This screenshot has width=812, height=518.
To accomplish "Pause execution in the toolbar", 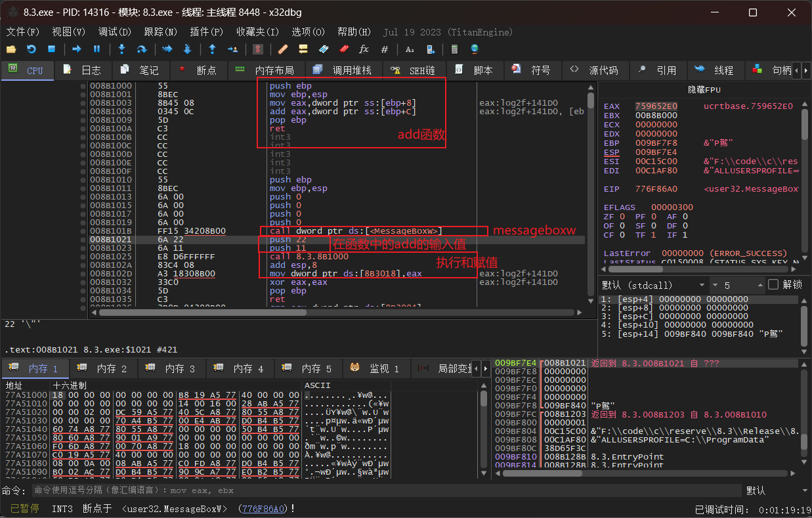I will (96, 49).
